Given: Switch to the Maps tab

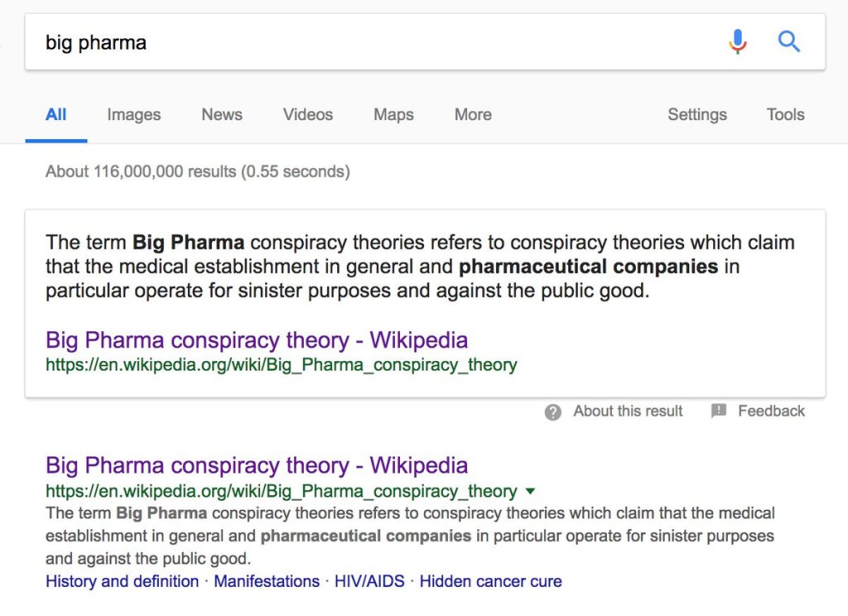Looking at the screenshot, I should coord(393,115).
